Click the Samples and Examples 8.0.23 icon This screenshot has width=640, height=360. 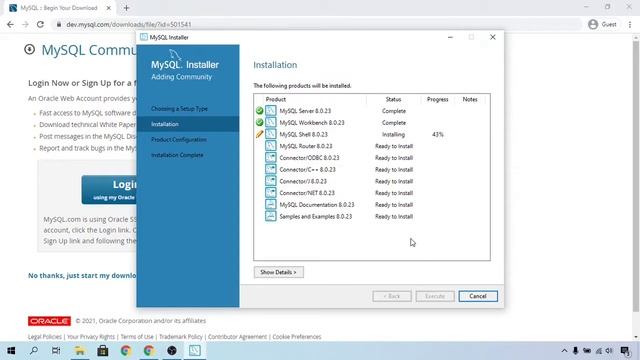(271, 216)
